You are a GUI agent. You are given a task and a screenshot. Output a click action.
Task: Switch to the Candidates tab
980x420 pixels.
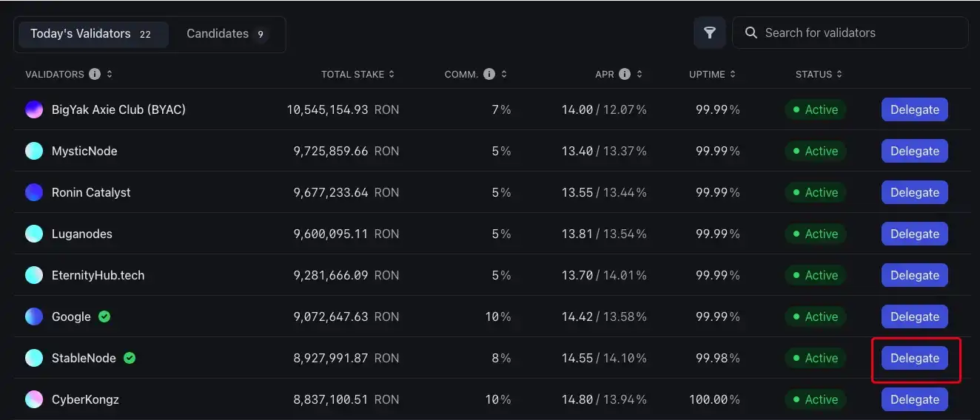[x=226, y=34]
